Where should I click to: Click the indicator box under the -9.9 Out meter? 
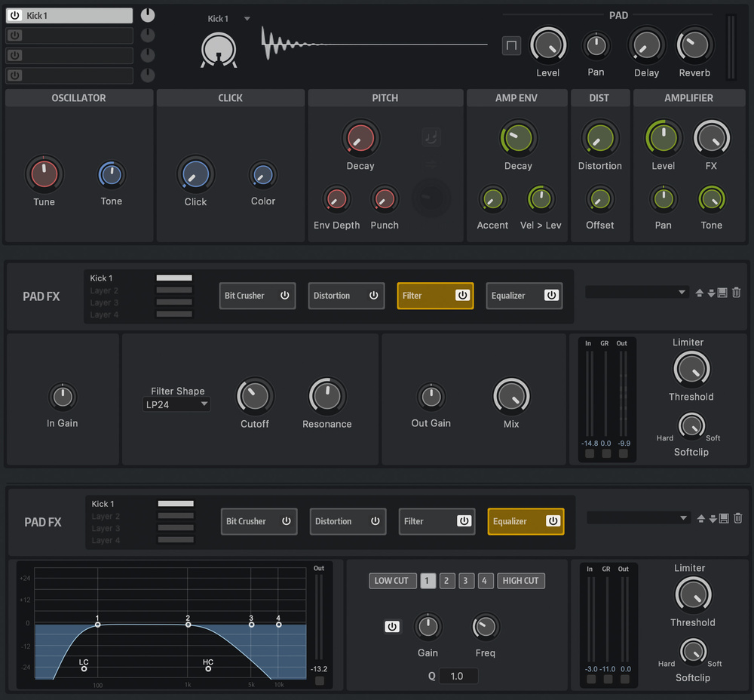coord(624,453)
